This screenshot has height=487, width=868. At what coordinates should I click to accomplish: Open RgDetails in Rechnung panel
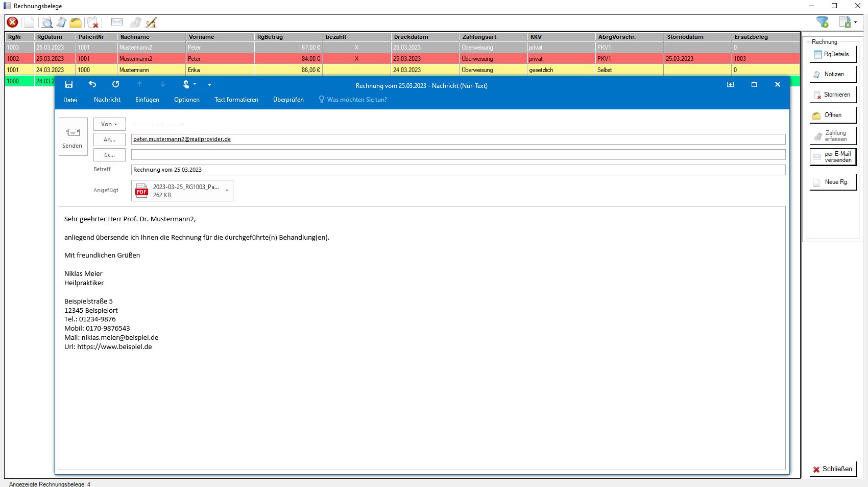(832, 54)
